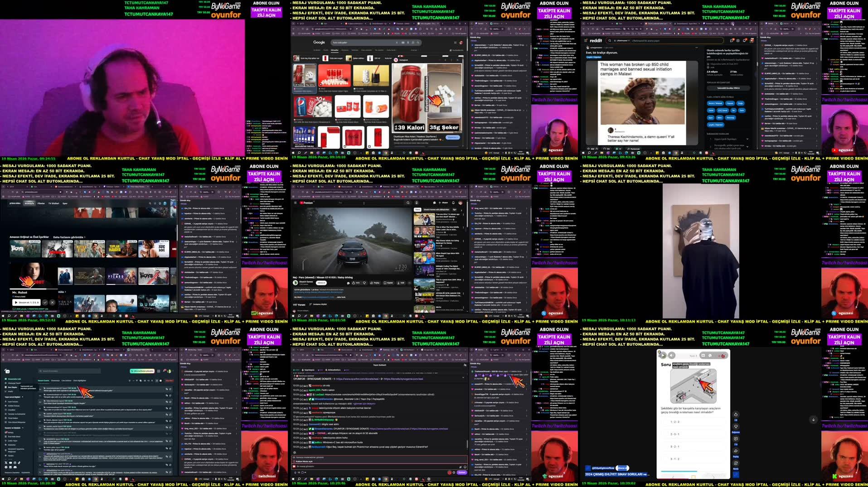
Task: Upvote the Malawi child marriages Reddit post
Action: tap(588, 149)
